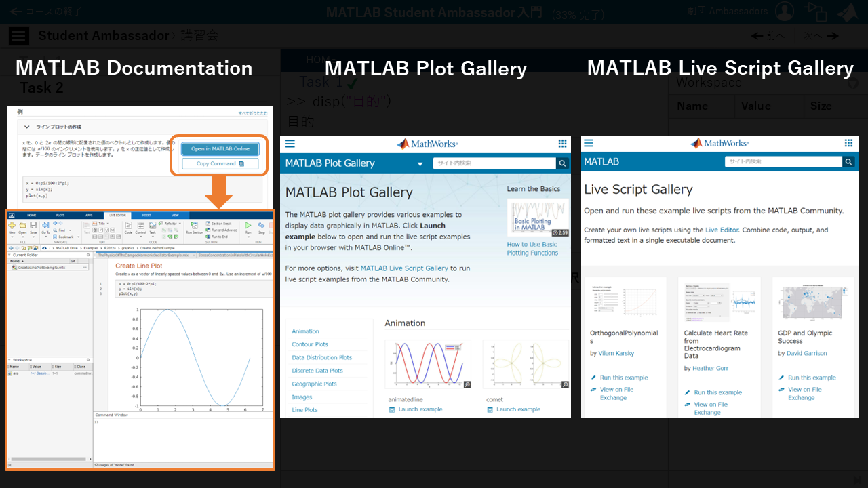
Task: Open apps grid icon in Plot Gallery page
Action: 562,144
